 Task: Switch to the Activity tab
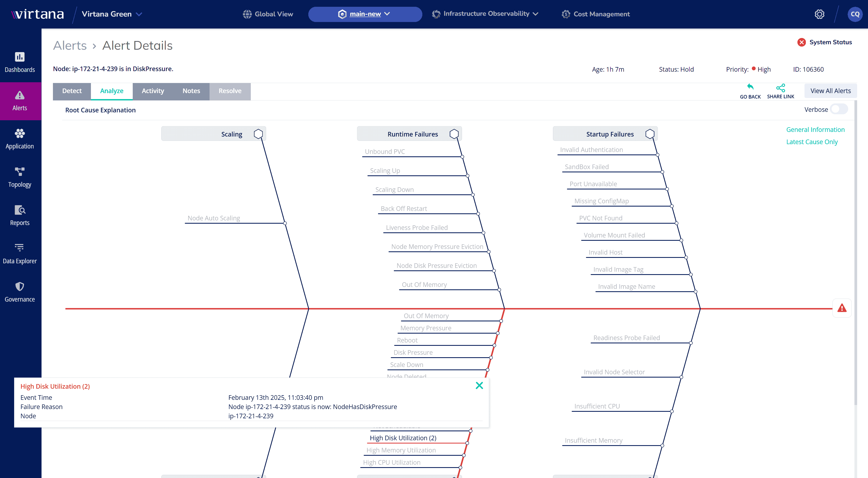click(153, 91)
